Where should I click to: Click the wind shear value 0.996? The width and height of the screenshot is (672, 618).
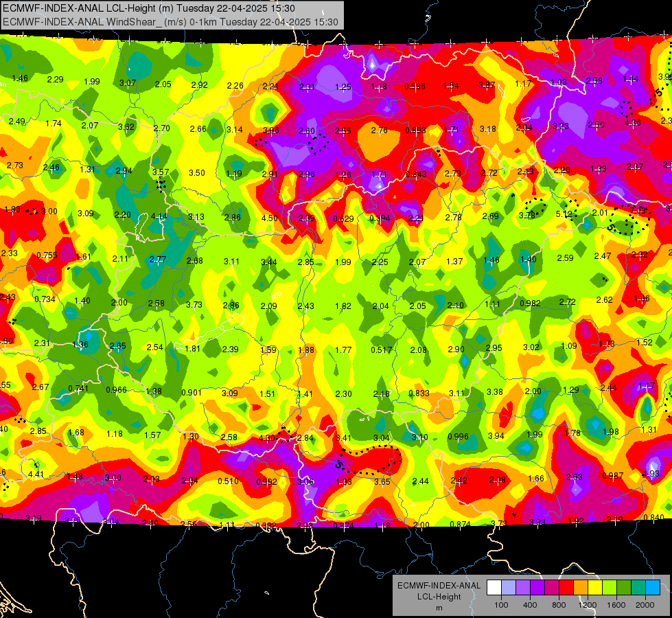[458, 436]
